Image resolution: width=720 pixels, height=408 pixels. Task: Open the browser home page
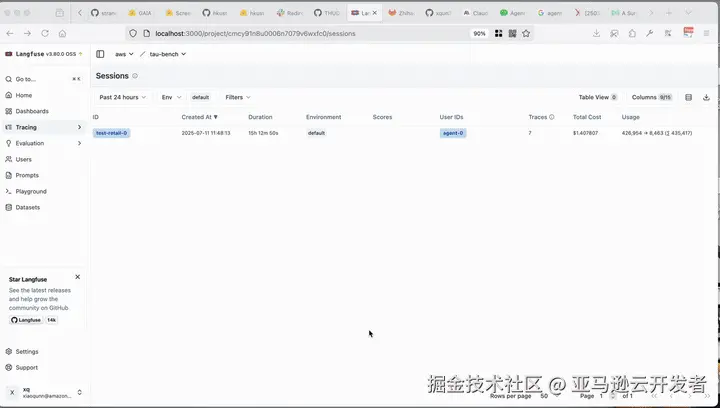[62, 34]
